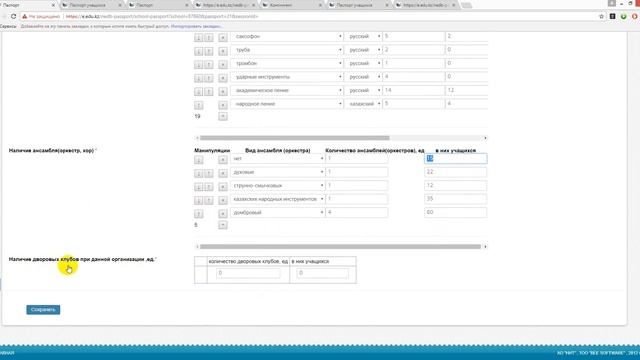The height and width of the screenshot is (360, 640).
Task: Add a new instrument row below народное пение
Action: 222,116
